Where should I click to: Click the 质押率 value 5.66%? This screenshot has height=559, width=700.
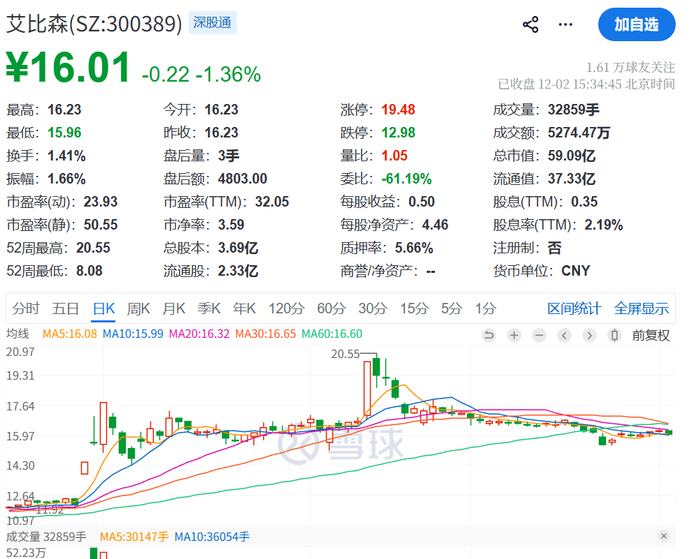point(414,248)
